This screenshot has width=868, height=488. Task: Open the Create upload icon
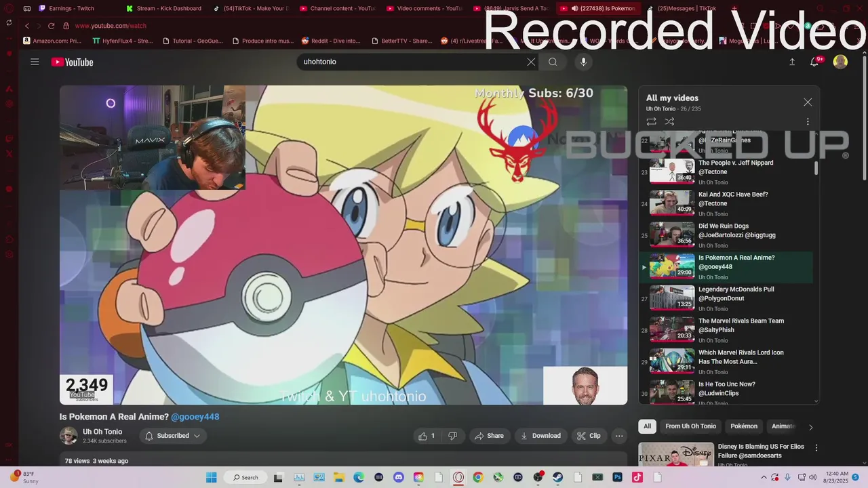pos(792,62)
